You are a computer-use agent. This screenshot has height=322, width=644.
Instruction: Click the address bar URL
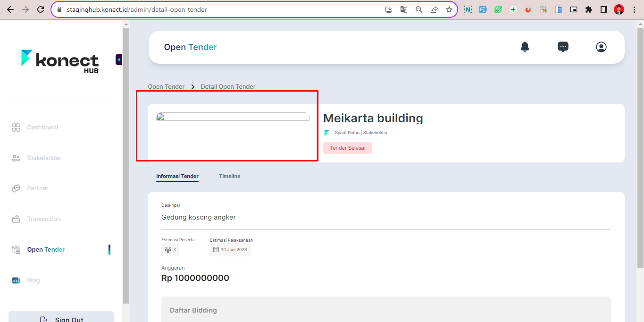click(137, 9)
